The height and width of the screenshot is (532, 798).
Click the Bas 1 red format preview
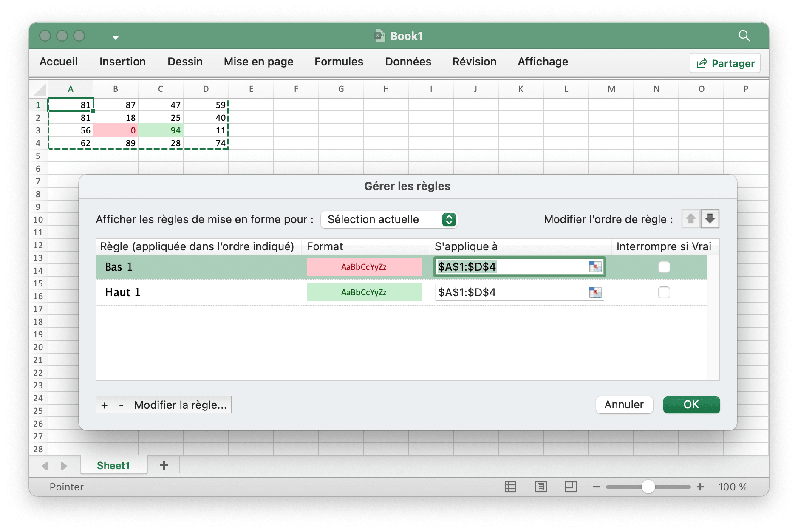tap(364, 267)
